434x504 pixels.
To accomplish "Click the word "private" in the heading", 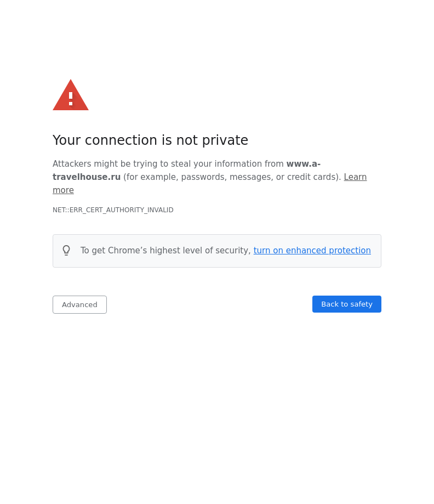I will 225,140.
